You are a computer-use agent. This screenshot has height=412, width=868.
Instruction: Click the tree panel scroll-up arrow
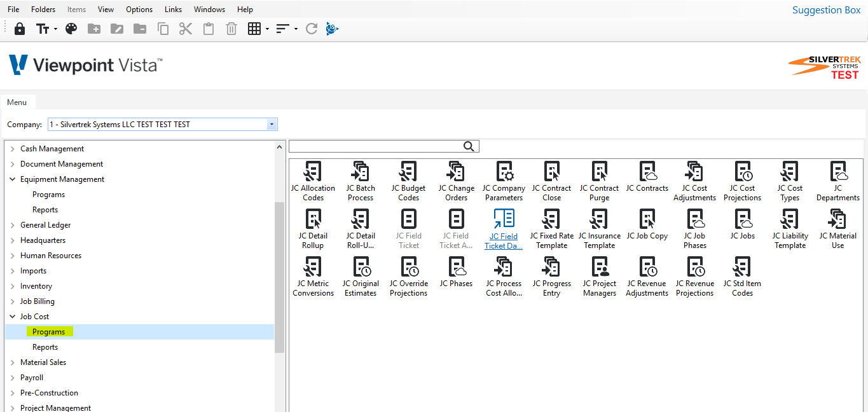tap(279, 147)
